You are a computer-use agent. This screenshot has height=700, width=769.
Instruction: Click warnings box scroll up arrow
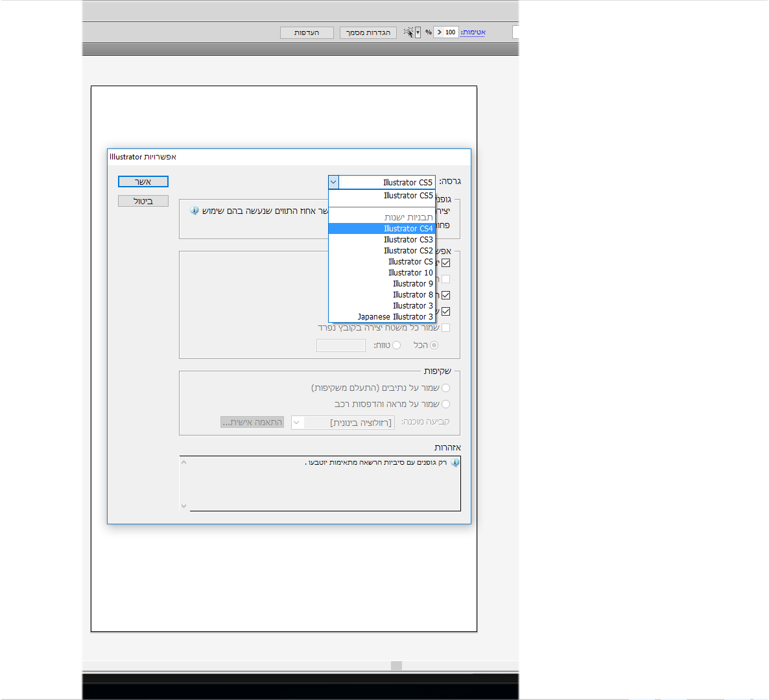click(184, 461)
